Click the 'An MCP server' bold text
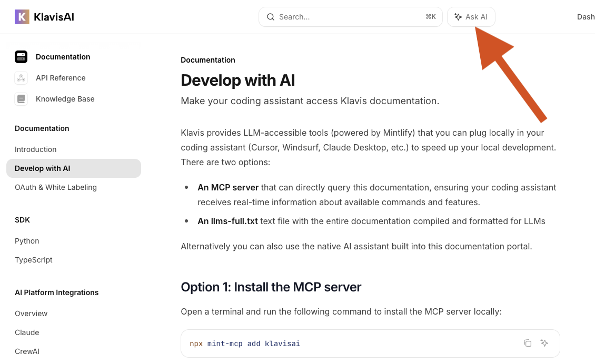The height and width of the screenshot is (364, 595). [x=228, y=187]
